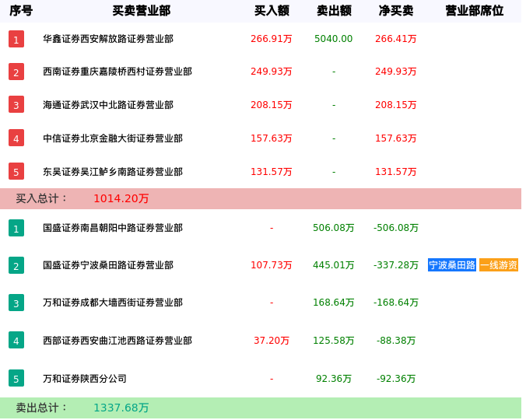This screenshot has height=420, width=526.
Task: Select 万和证券陕西分公司 row
Action: (x=85, y=379)
